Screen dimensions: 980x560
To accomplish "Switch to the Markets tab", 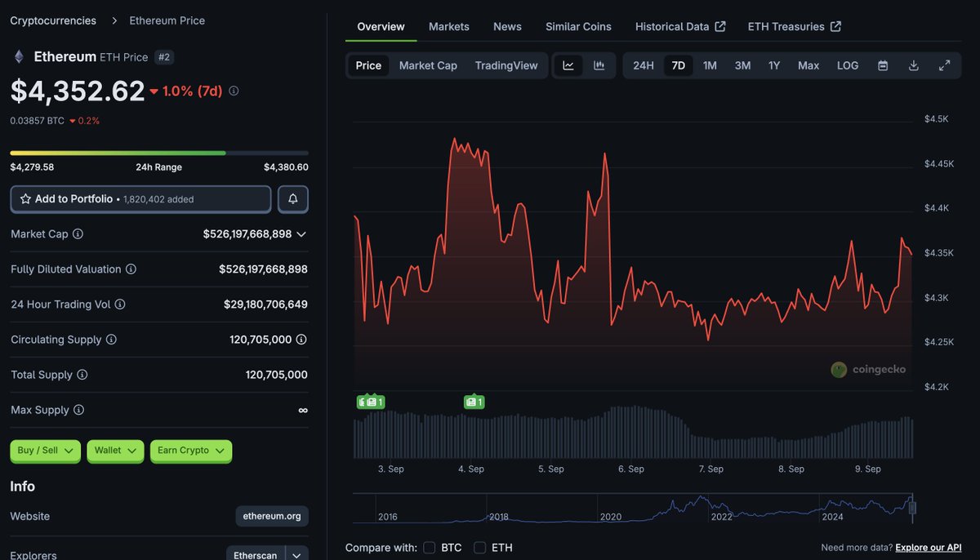I will [x=449, y=27].
